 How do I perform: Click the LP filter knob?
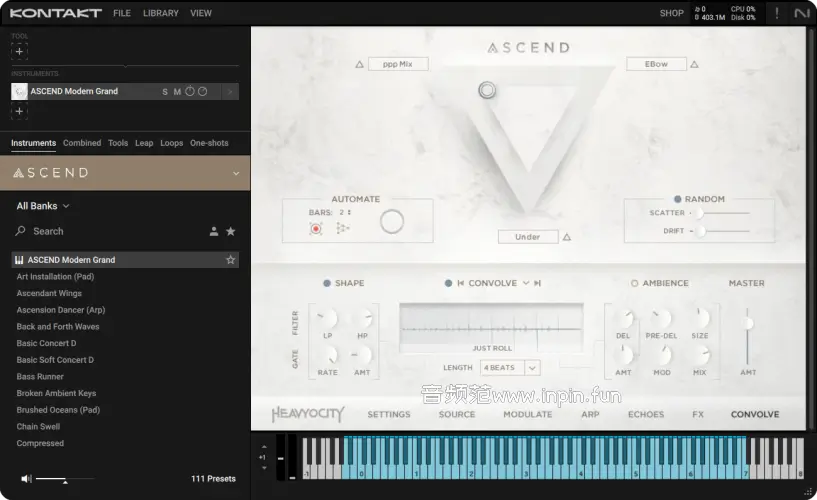[328, 318]
